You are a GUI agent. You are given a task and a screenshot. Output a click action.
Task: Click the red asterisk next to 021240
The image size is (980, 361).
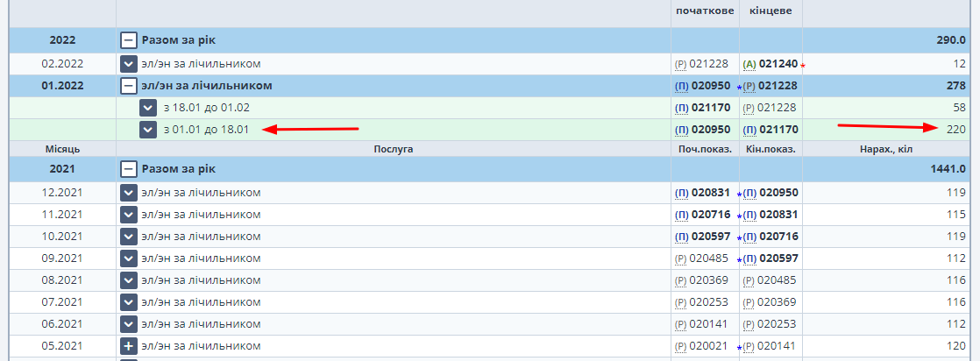[x=802, y=66]
